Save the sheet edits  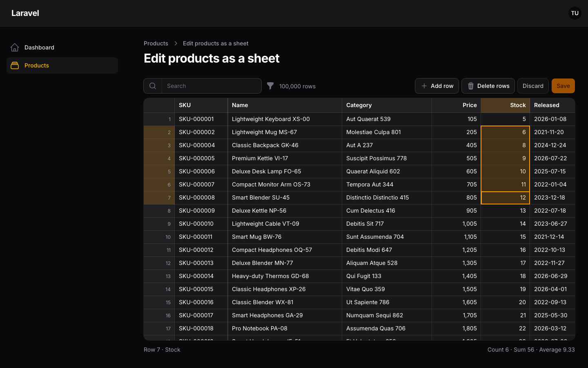(563, 86)
